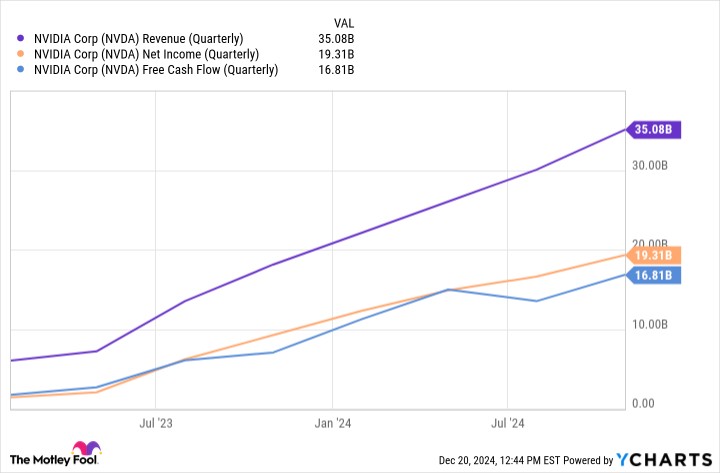Screen dimensions: 720x473
Task: Click the purple 35.08B end-value tag
Action: pos(653,130)
